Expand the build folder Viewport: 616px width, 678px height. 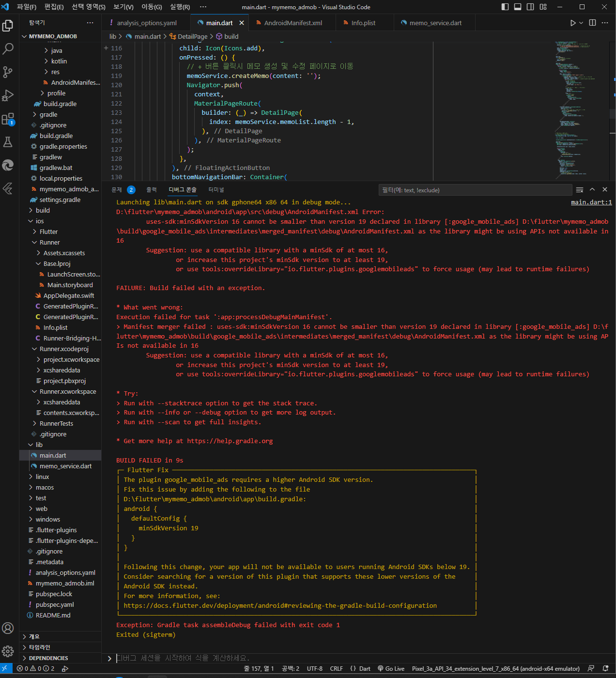(43, 210)
